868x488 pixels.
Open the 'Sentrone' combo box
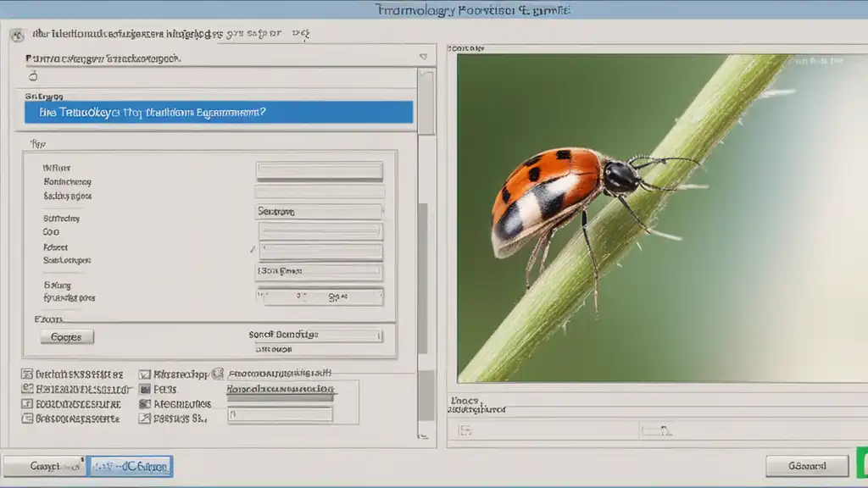[319, 212]
